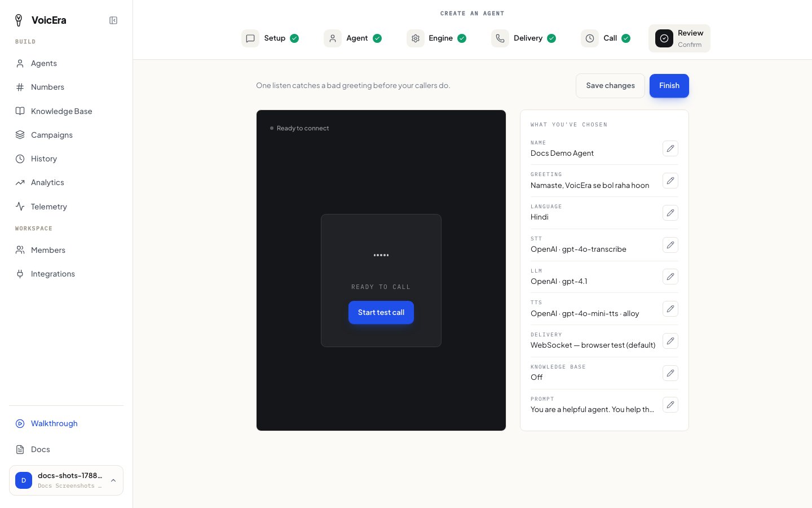The image size is (812, 508).
Task: Click the Delivery phone icon
Action: pos(500,38)
